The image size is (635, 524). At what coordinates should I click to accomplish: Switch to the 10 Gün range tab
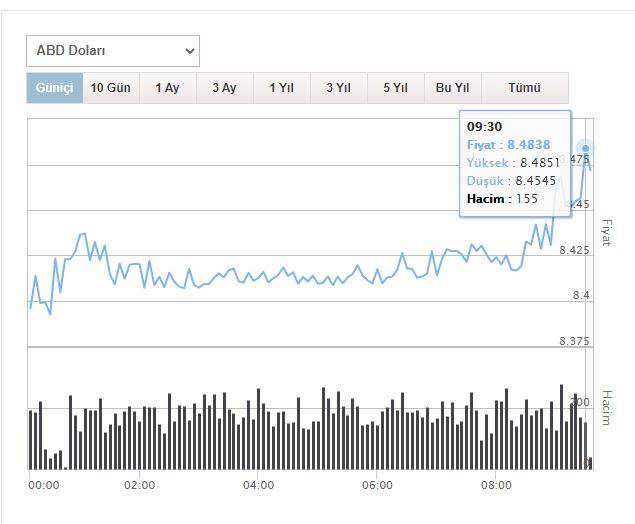(x=110, y=88)
